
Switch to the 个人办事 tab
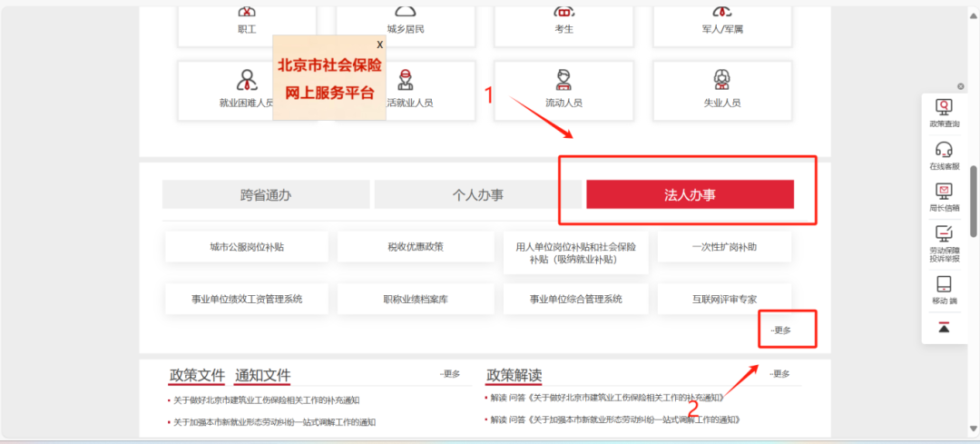(478, 194)
